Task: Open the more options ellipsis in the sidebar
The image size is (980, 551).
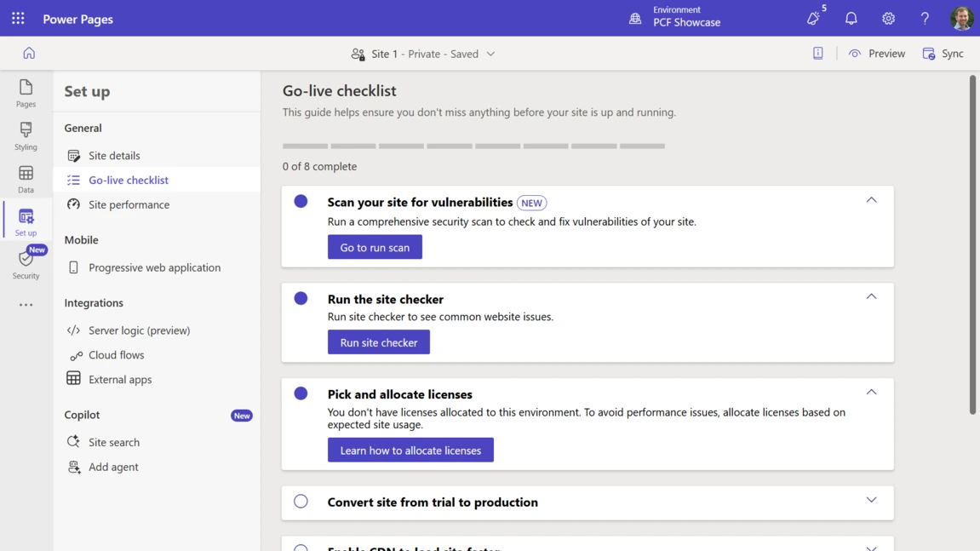Action: click(x=26, y=305)
